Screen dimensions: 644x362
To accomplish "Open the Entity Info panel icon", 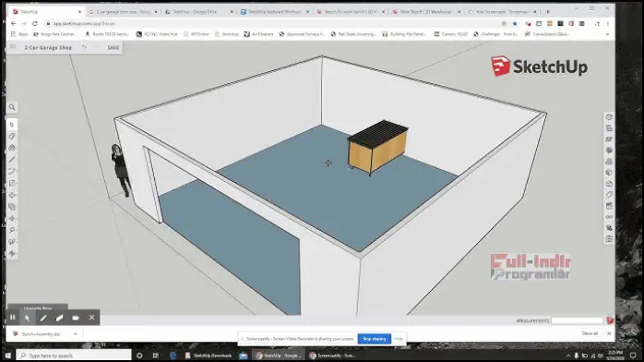I will click(609, 117).
